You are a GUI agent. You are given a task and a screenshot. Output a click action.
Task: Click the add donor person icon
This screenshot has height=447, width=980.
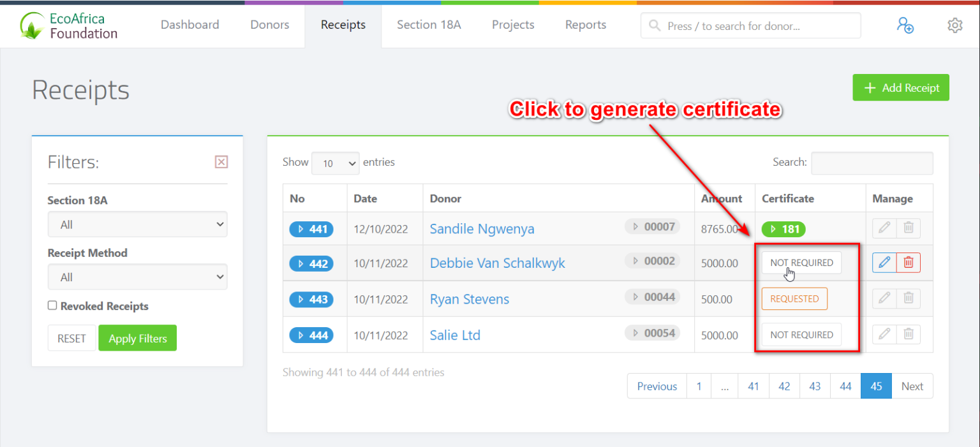[905, 25]
